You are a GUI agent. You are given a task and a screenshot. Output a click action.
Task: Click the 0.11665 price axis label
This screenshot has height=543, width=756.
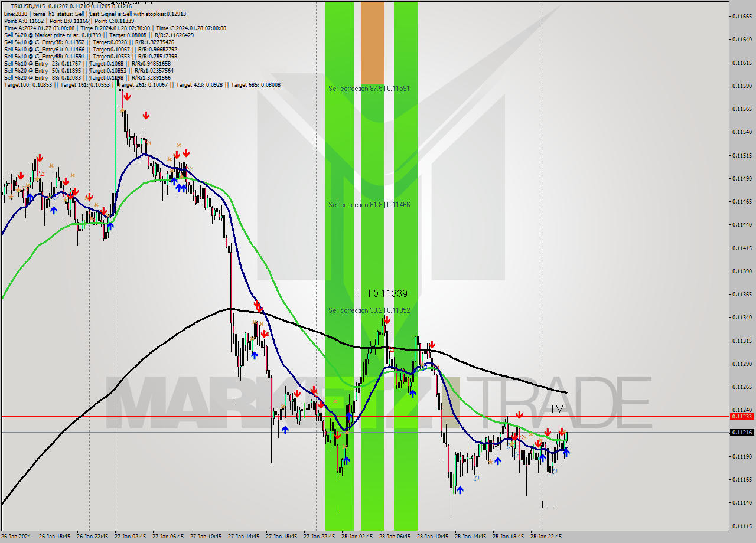coord(742,16)
